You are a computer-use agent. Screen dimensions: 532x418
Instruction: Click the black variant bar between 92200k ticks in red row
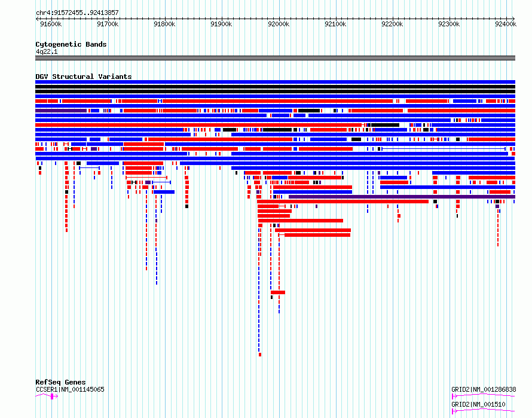pos(385,125)
